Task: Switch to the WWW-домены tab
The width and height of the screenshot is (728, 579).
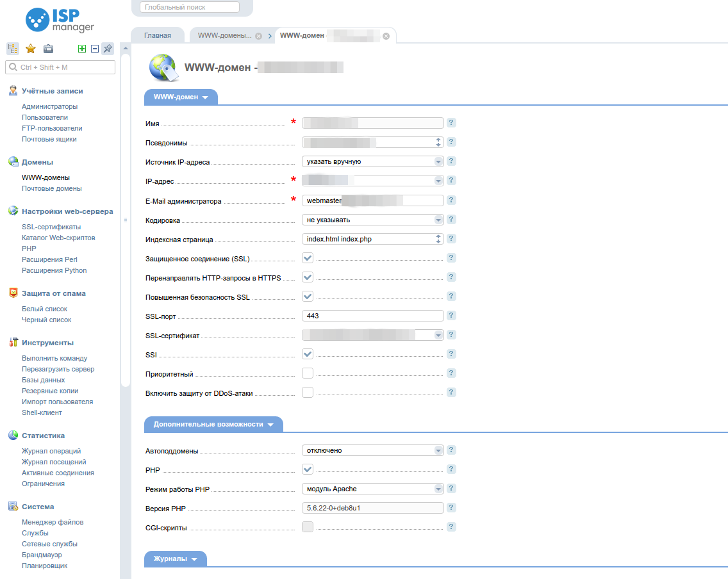Action: coord(225,36)
